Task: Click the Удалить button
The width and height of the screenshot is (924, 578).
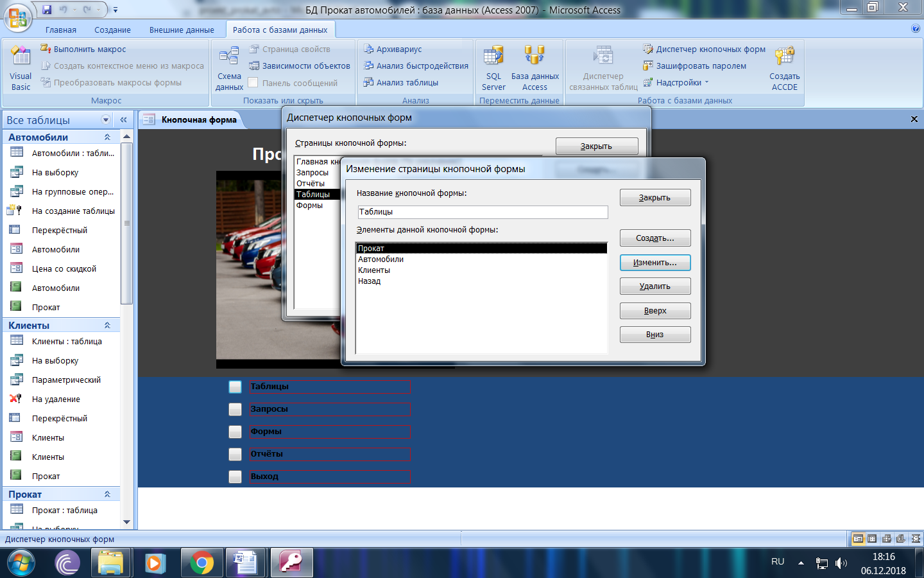Action: [x=655, y=286]
